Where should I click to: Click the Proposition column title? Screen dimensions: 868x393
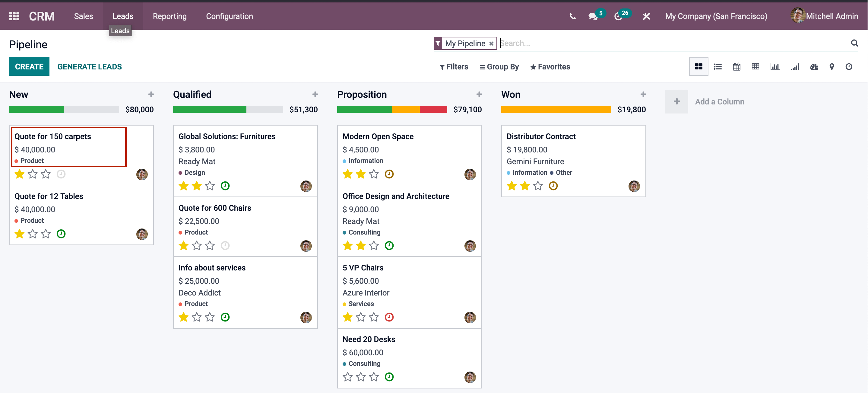[362, 94]
